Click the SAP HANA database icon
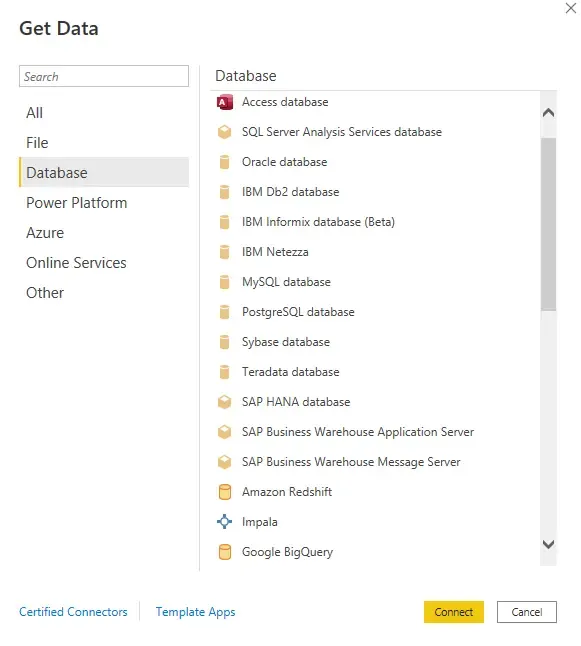The height and width of the screenshot is (646, 581). coord(225,402)
